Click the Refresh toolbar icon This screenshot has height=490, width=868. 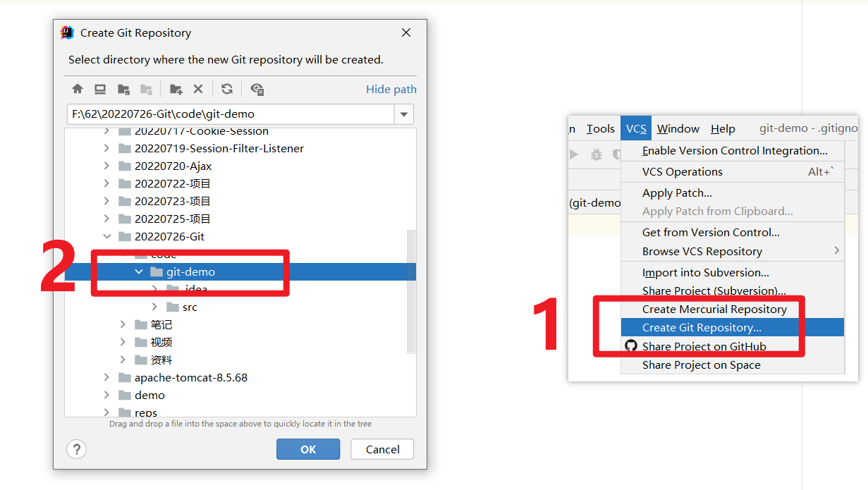227,89
